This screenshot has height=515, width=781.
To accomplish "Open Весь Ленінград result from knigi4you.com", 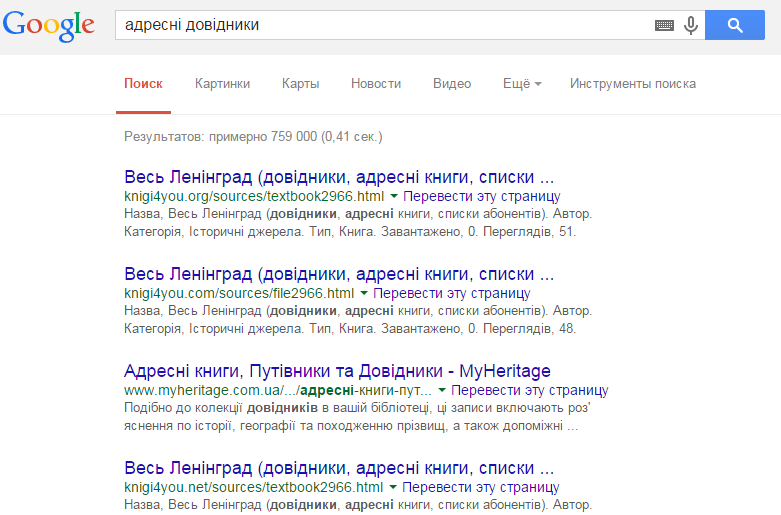I will [x=339, y=274].
